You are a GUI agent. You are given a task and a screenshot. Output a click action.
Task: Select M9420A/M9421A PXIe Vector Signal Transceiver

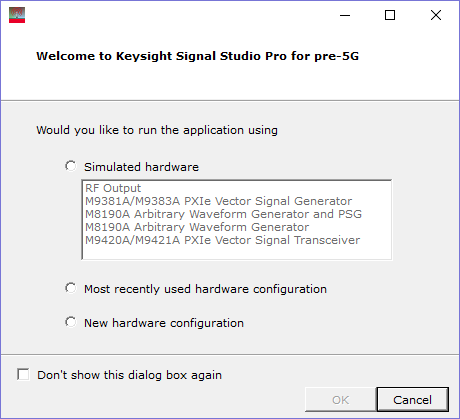click(222, 240)
